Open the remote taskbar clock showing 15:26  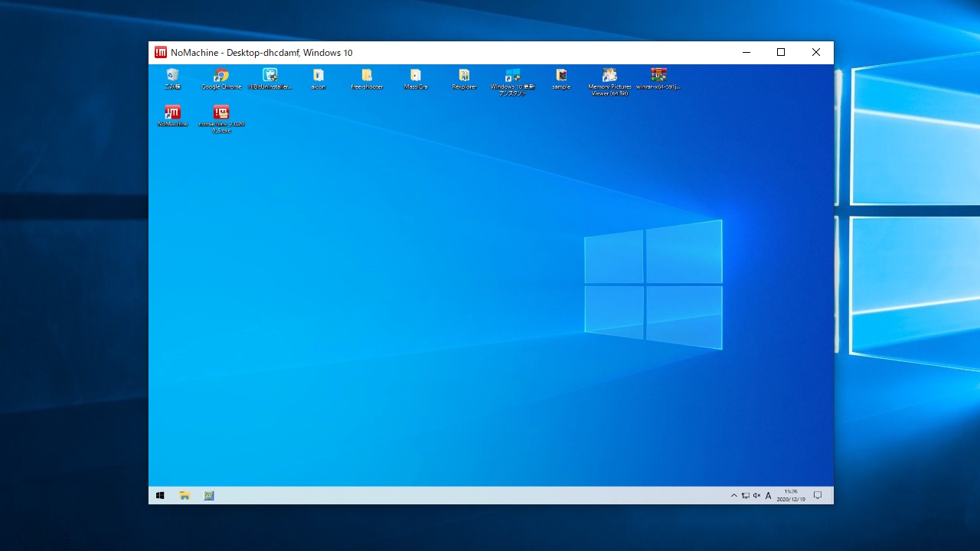(791, 496)
